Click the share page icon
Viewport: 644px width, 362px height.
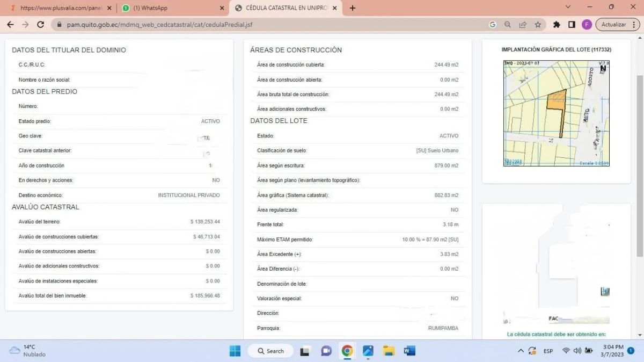(x=523, y=25)
